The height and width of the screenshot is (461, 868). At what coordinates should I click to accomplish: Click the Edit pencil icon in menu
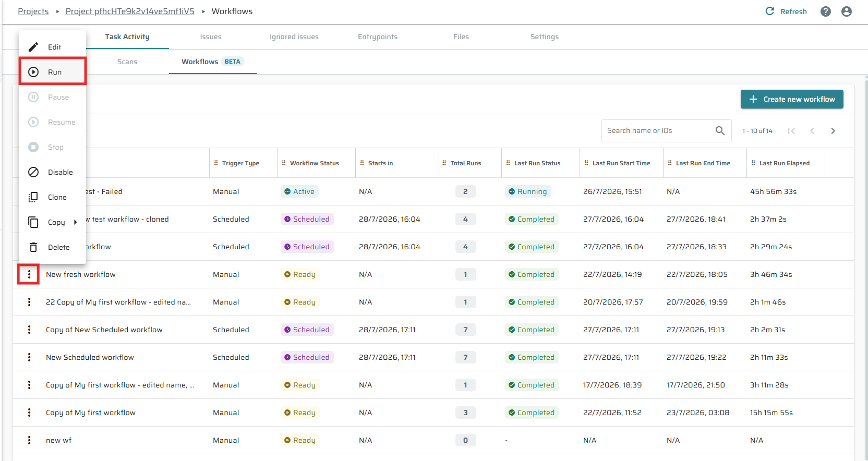tap(33, 47)
